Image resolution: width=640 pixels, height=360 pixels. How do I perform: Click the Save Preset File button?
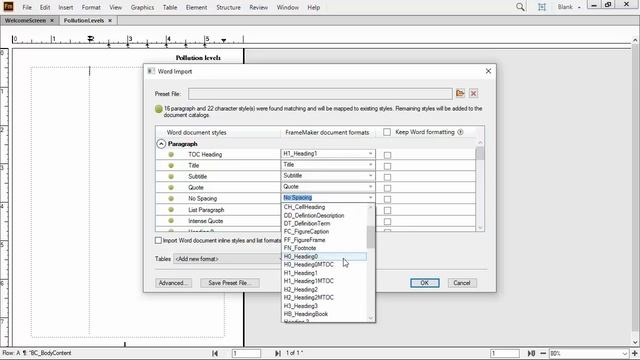click(x=229, y=283)
